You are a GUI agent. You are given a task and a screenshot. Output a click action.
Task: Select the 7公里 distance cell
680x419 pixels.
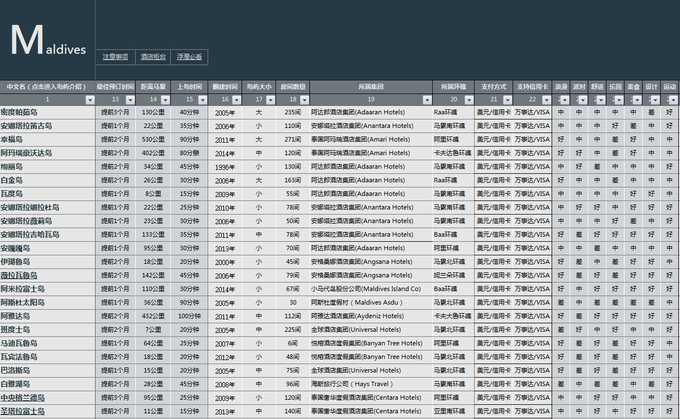[153, 330]
